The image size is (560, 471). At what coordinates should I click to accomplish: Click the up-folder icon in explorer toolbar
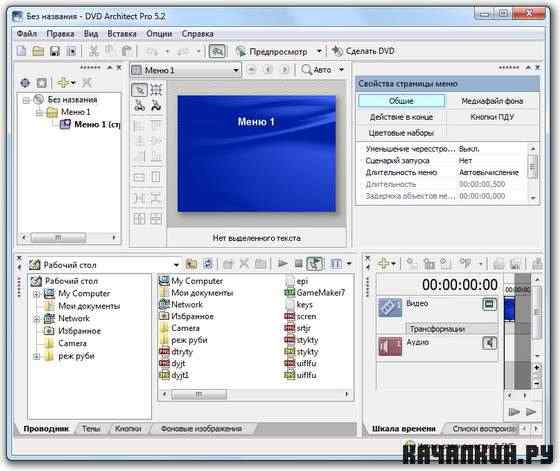click(x=192, y=264)
